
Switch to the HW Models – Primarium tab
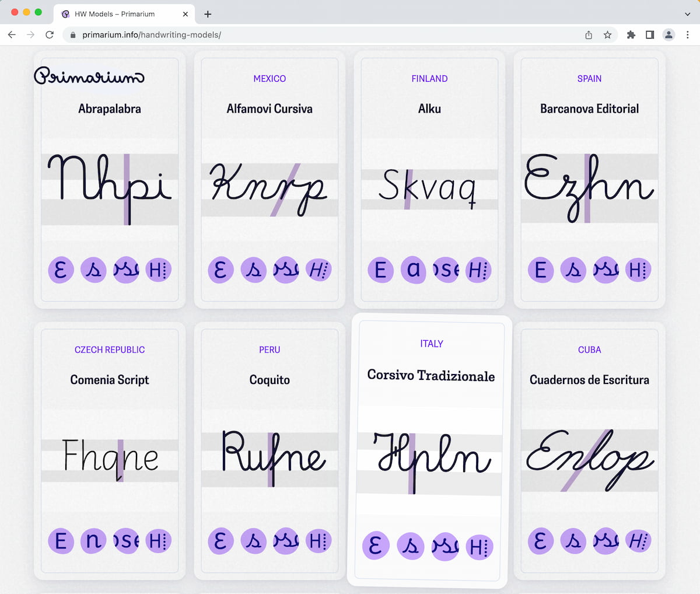click(x=124, y=14)
